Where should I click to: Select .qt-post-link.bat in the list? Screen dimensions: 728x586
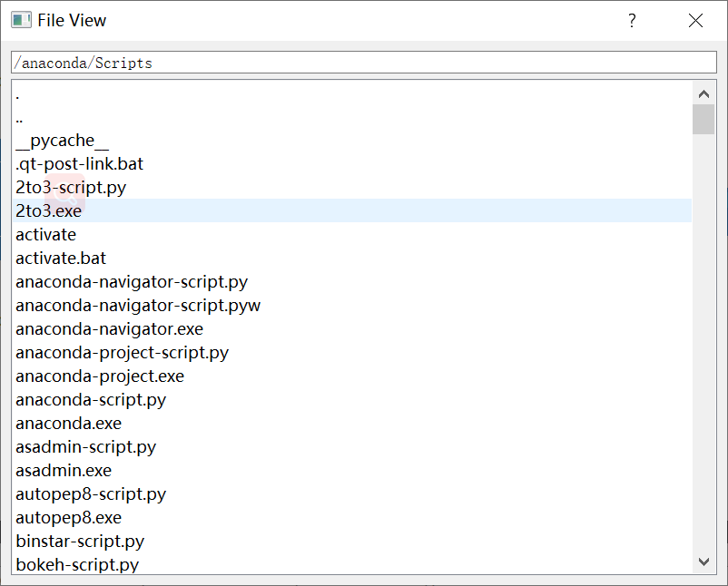pos(352,164)
